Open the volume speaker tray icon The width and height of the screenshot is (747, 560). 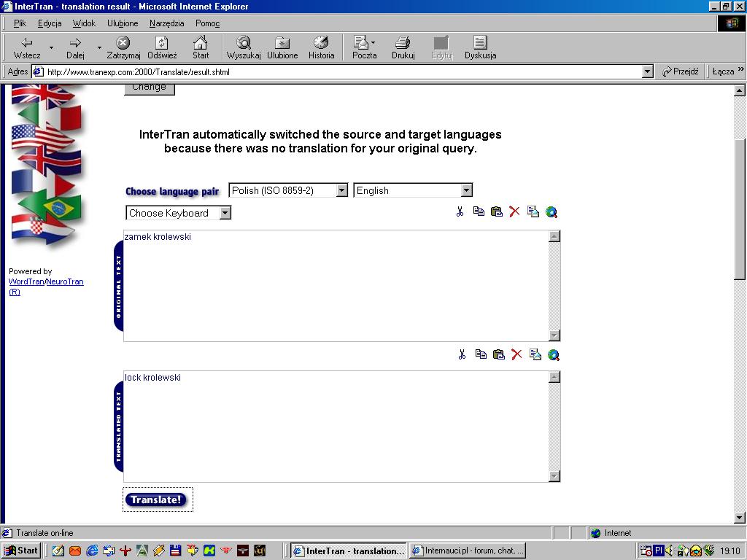pyautogui.click(x=670, y=551)
